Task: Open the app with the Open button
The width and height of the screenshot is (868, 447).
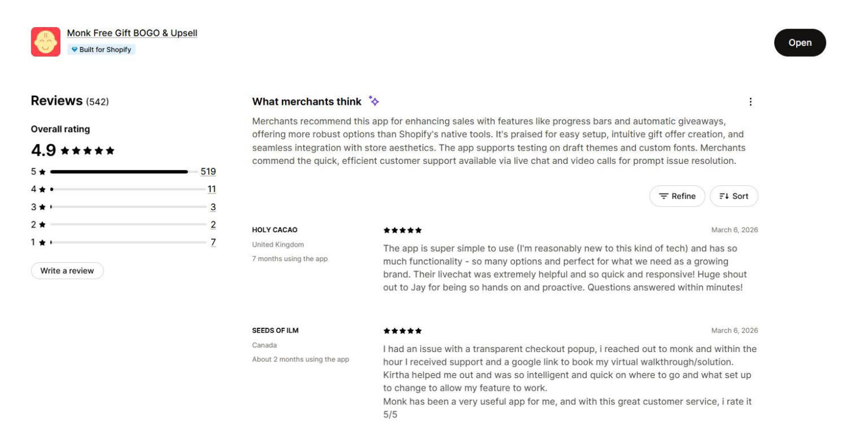Action: click(x=800, y=42)
